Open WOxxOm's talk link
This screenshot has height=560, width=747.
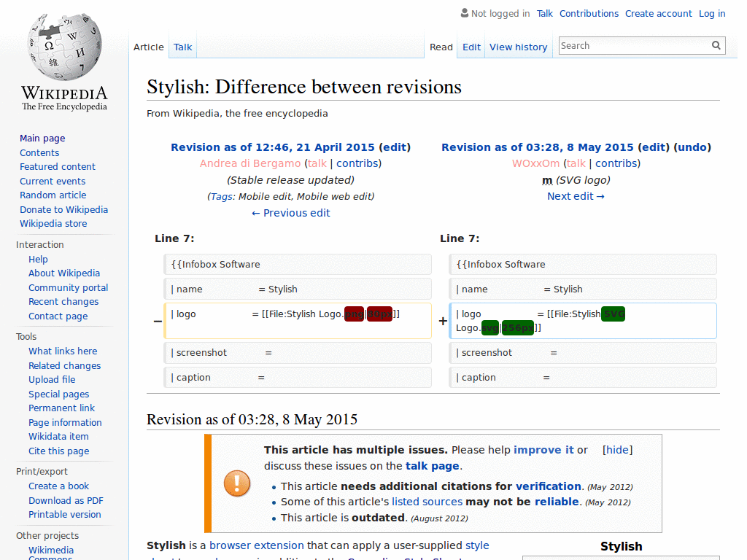[576, 163]
